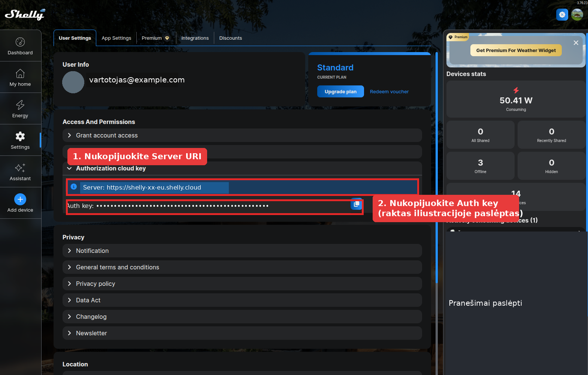Open the user profile avatar at top right
The height and width of the screenshot is (375, 588).
[x=577, y=15]
